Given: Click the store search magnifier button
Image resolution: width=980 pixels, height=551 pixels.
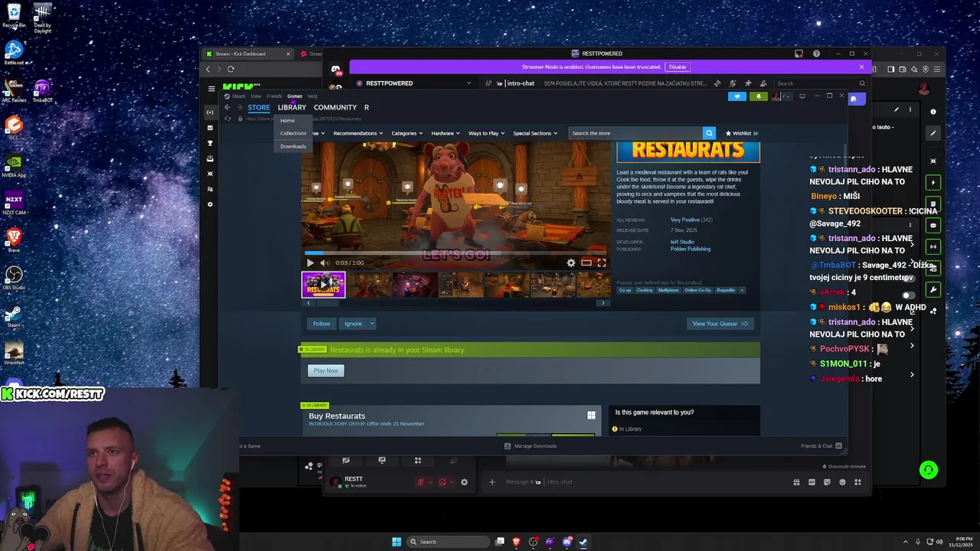Looking at the screenshot, I should pyautogui.click(x=709, y=133).
